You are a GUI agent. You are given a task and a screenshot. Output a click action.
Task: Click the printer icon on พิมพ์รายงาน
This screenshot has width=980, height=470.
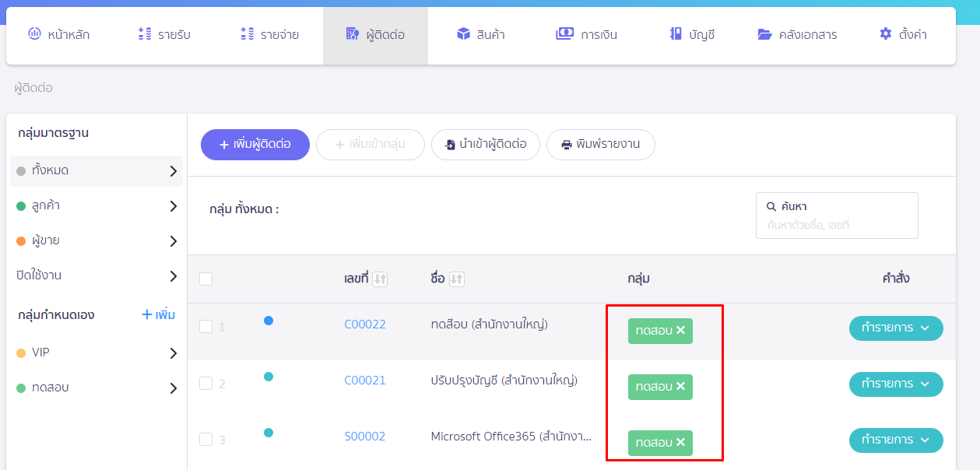(x=566, y=145)
